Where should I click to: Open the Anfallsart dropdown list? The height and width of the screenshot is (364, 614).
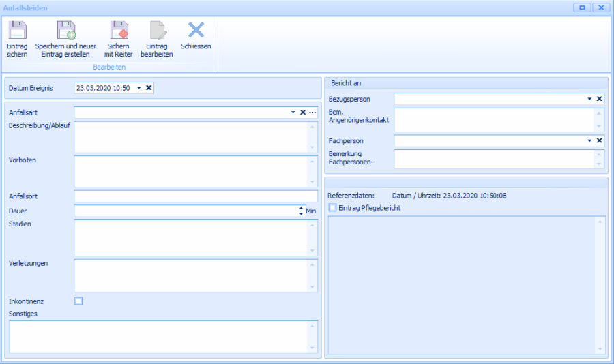pos(293,112)
